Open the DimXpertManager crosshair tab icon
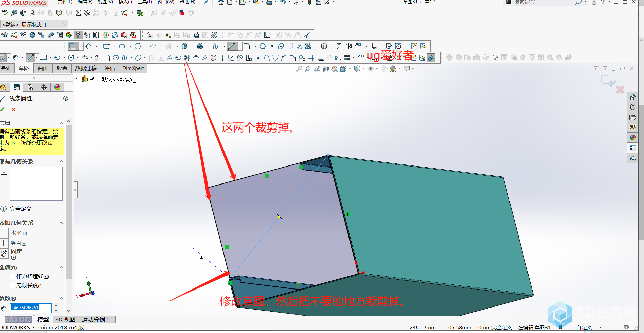Screen dimensions: 644x333 (x=44, y=87)
